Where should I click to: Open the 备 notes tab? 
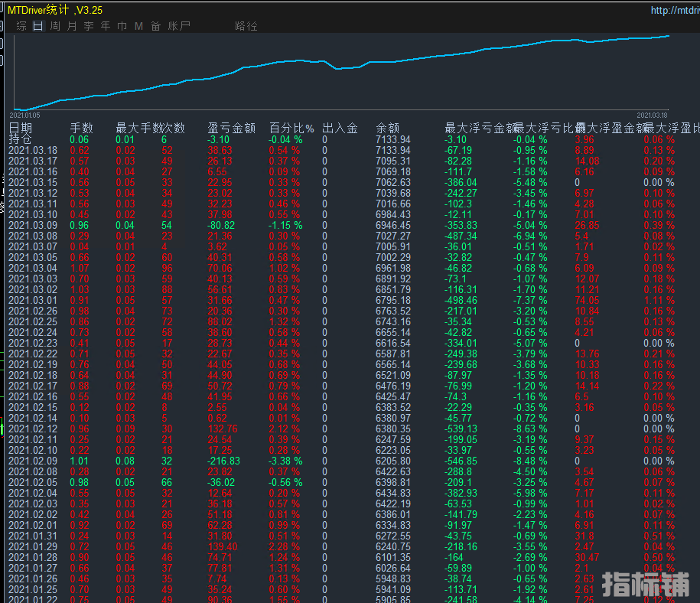155,26
